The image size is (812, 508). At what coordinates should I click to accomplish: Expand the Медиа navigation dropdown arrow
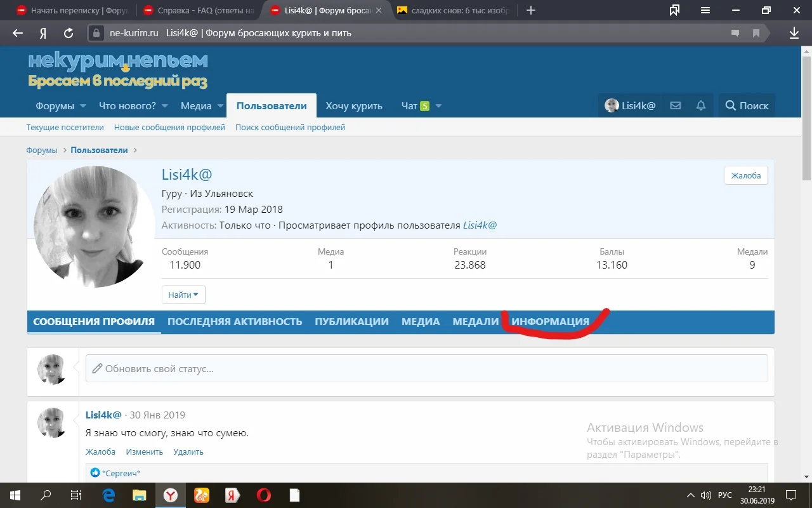(220, 106)
